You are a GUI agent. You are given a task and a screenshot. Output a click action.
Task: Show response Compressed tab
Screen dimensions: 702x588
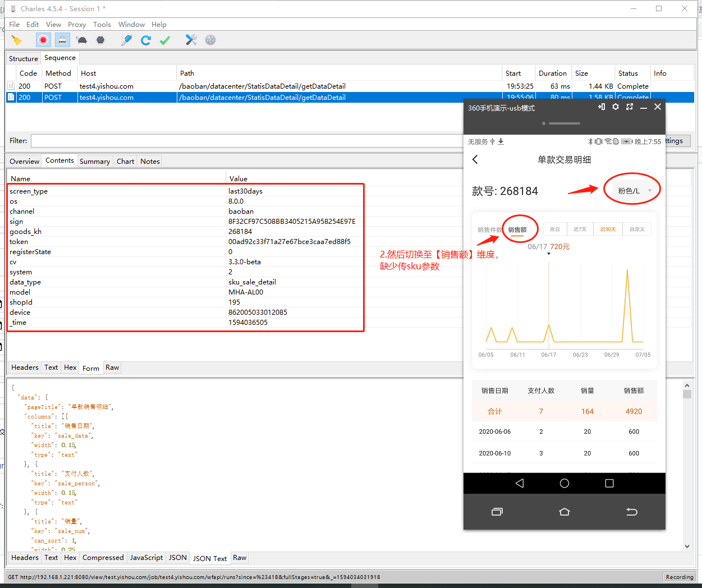[x=103, y=558]
